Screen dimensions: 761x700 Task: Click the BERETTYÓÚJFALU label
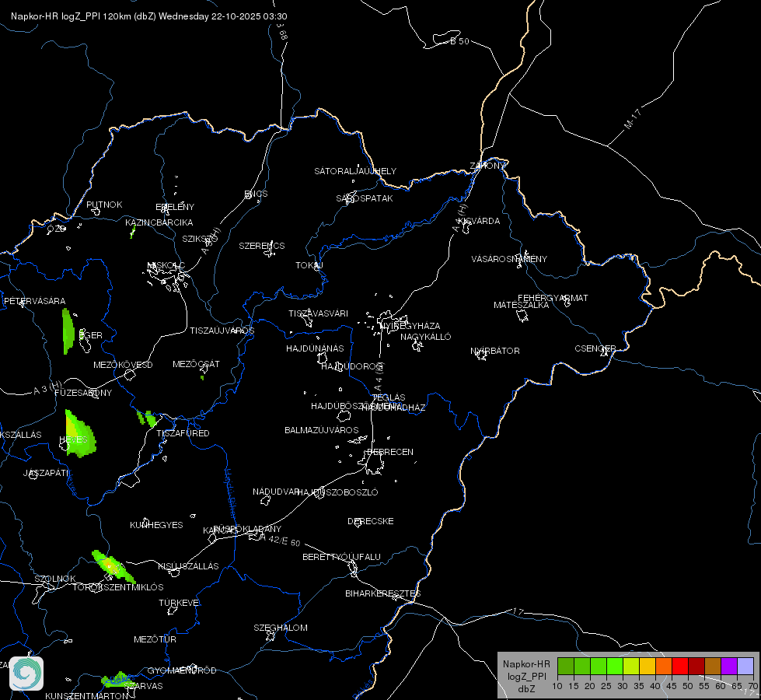pyautogui.click(x=342, y=557)
